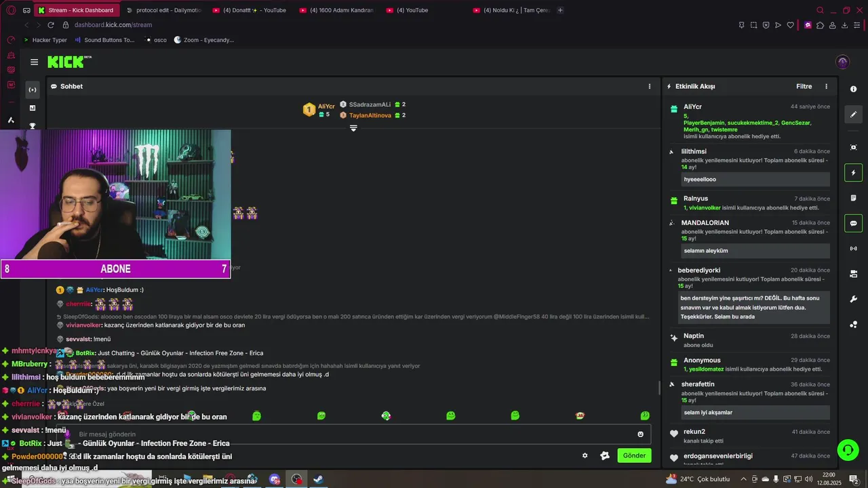
Task: Open the broadcast signal icon in right sidebar
Action: (853, 248)
